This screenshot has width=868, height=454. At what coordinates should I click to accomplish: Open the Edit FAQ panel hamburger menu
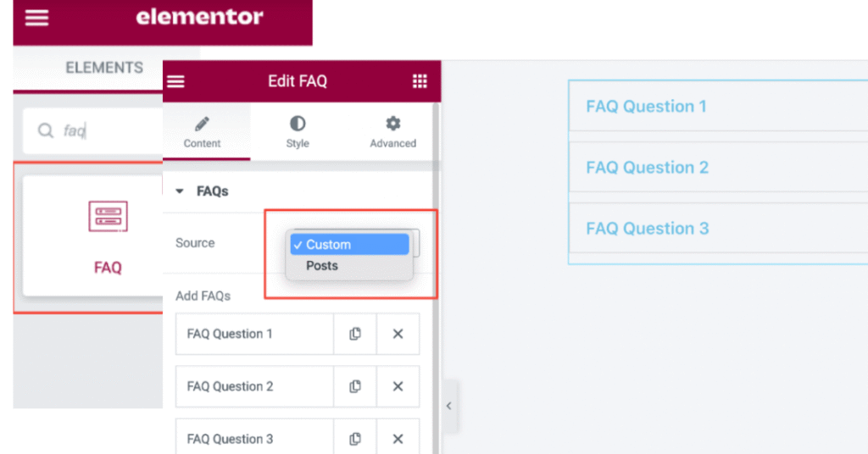coord(175,81)
